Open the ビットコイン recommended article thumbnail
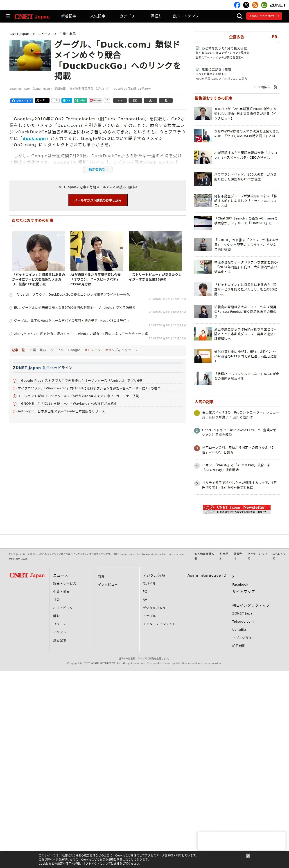Viewport: 289px width, 868px height. point(38,251)
